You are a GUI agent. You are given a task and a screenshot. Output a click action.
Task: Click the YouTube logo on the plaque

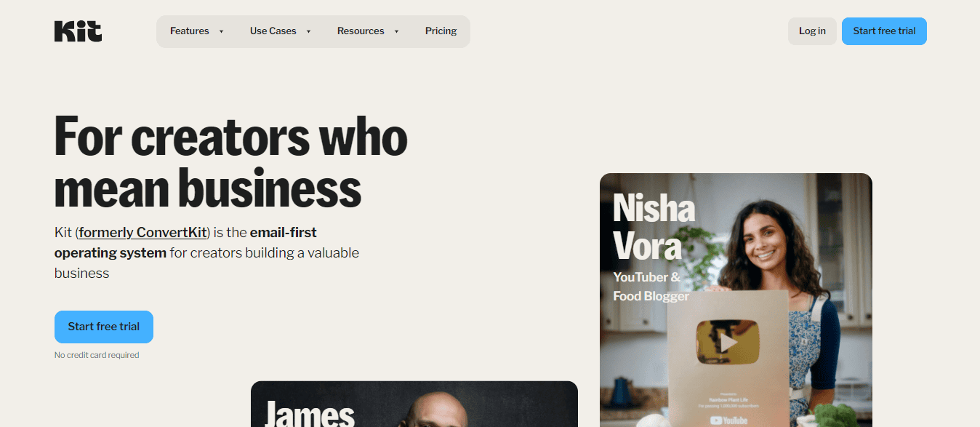pyautogui.click(x=728, y=420)
